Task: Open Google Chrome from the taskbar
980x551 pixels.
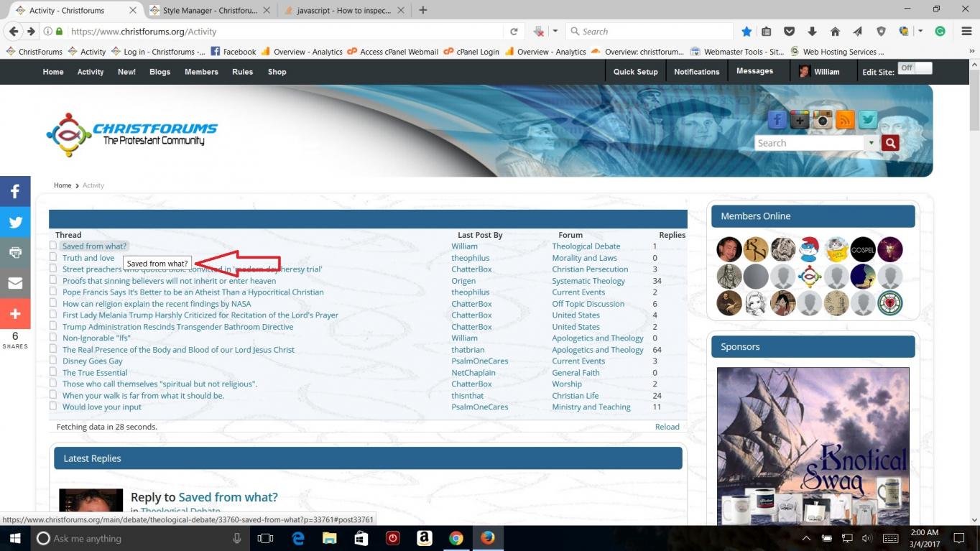Action: (x=456, y=538)
